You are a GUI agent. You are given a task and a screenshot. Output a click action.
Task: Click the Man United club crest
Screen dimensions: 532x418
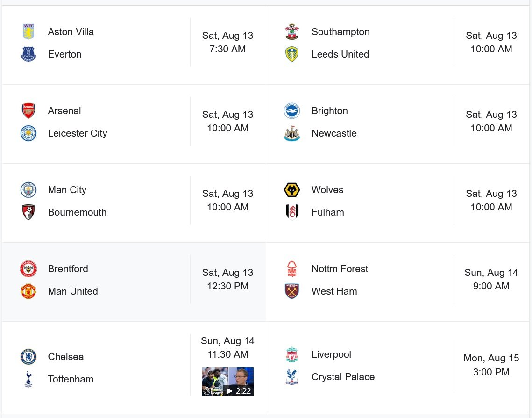[x=28, y=291]
